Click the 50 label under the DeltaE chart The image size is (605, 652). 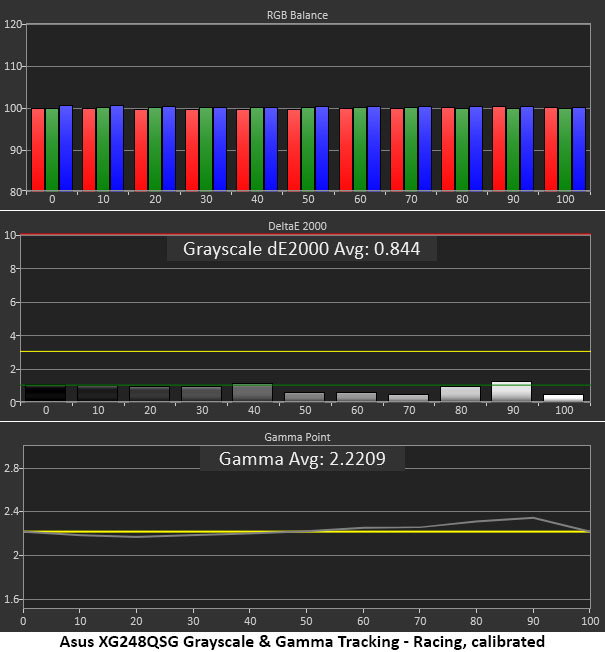click(305, 410)
